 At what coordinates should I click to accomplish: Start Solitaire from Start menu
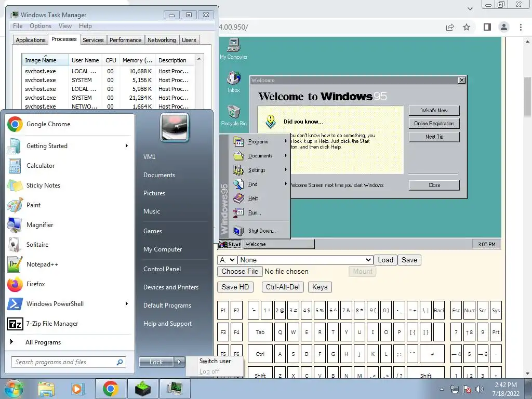click(x=37, y=245)
